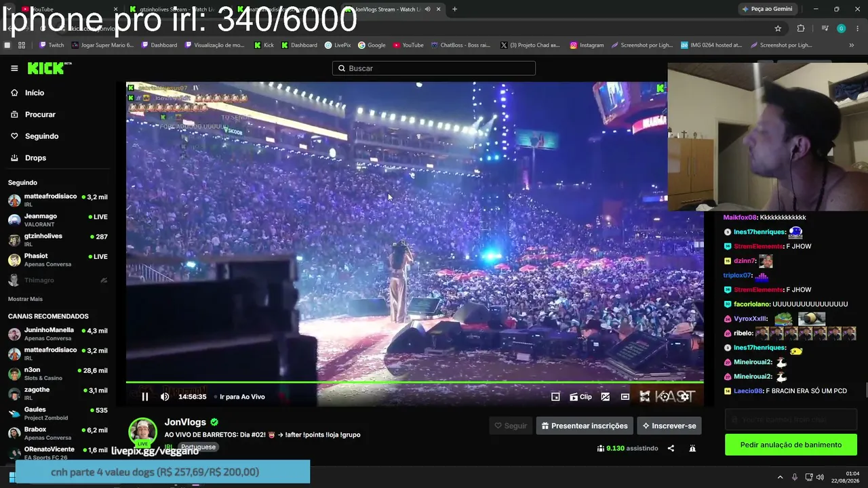
Task: Open JonVlogs channel avatar
Action: click(143, 433)
